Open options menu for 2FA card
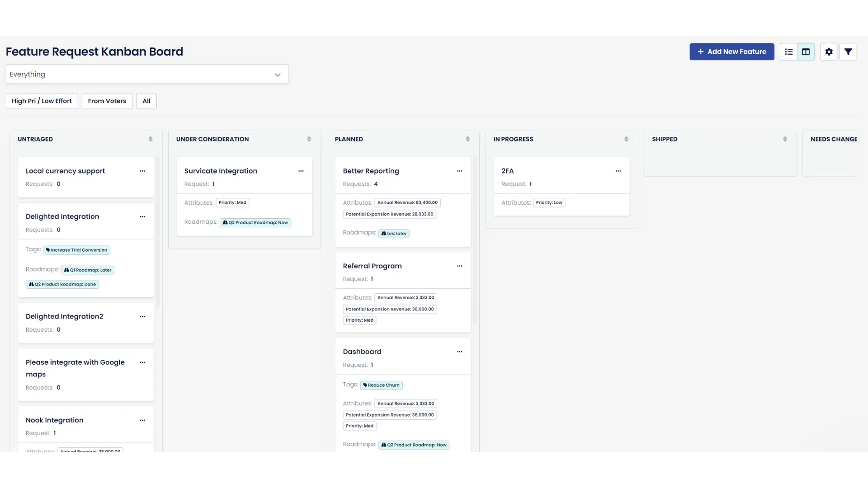 pos(618,171)
